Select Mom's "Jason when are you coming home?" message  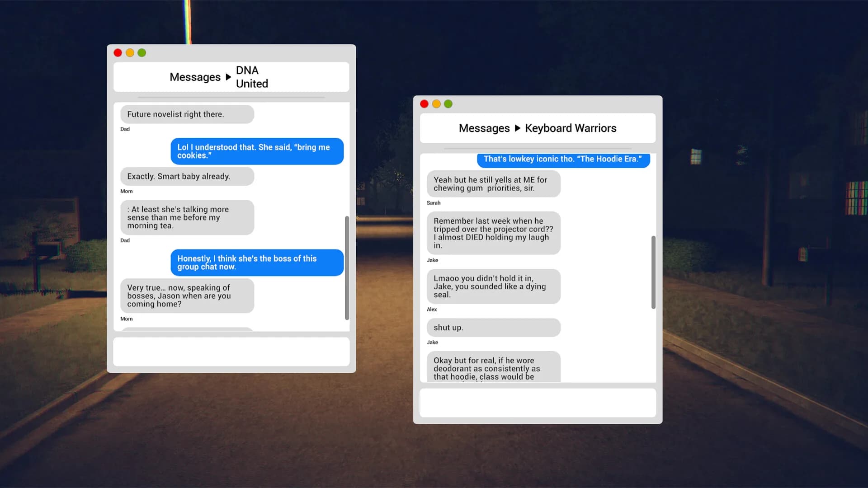(187, 296)
